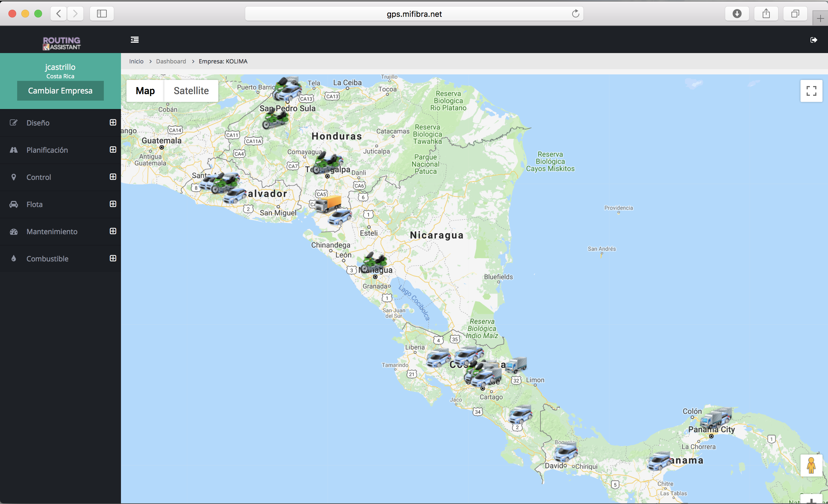The image size is (828, 504).
Task: Click the Mantenimiento gauge icon
Action: pyautogui.click(x=14, y=232)
